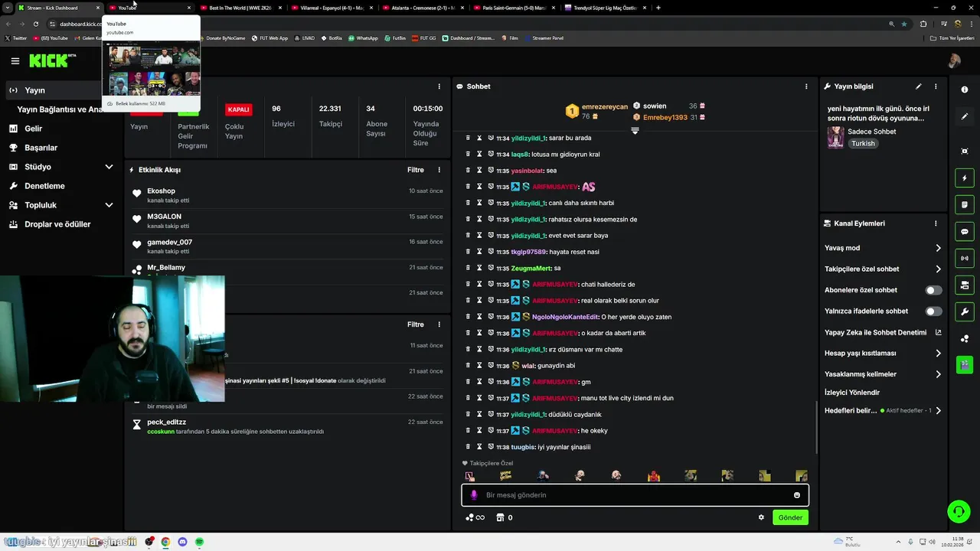This screenshot has width=980, height=551.
Task: Click the Gönder send button
Action: click(x=790, y=517)
